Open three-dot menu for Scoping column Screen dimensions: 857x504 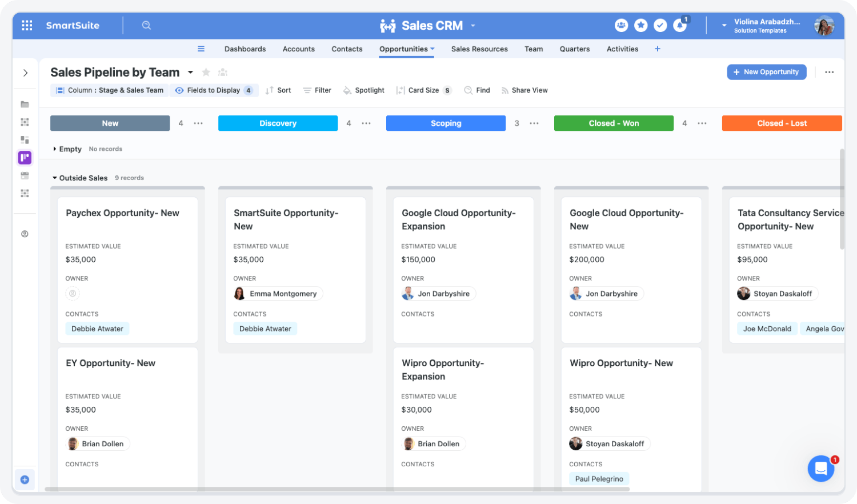tap(534, 123)
